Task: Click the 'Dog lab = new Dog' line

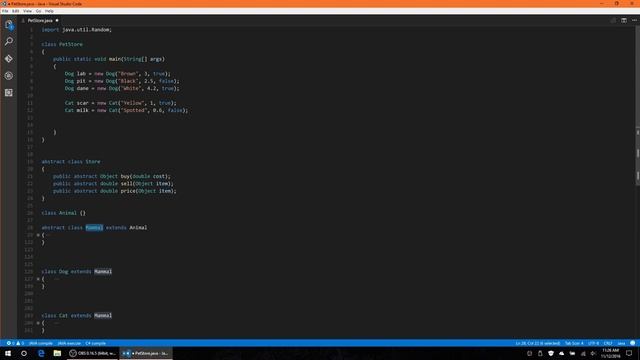Action: (x=118, y=74)
